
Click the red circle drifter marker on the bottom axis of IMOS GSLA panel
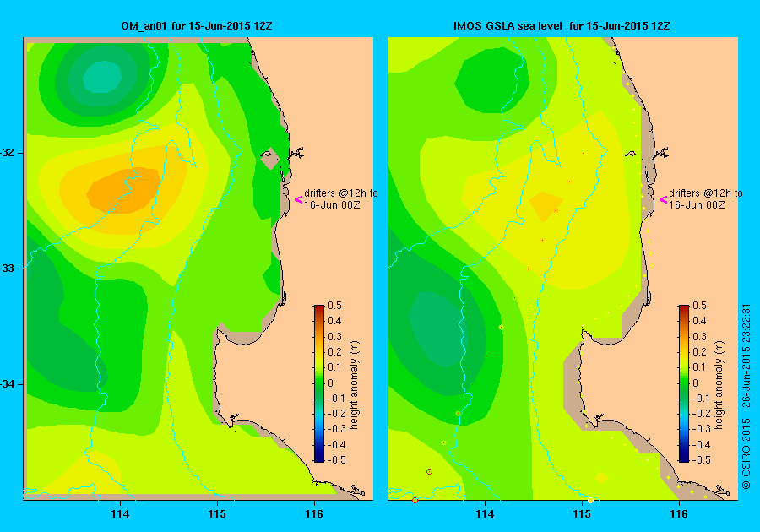(415, 500)
